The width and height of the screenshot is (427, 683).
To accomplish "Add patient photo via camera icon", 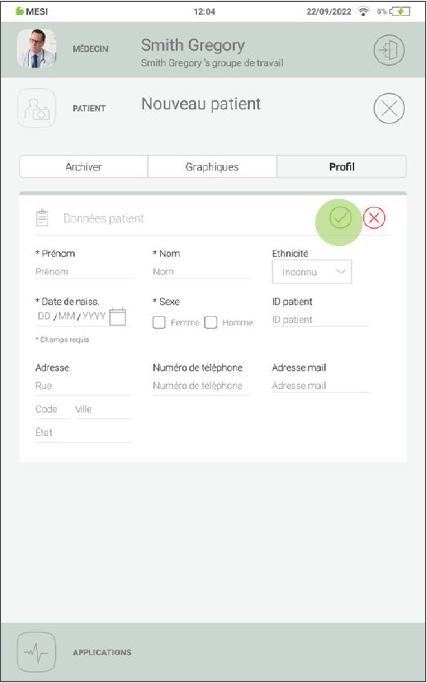I will pyautogui.click(x=37, y=108).
